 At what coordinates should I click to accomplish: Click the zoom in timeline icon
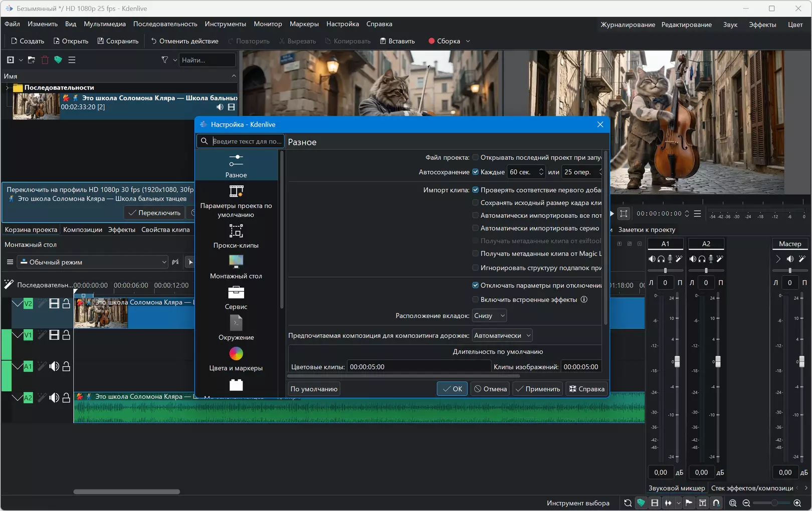pos(797,503)
